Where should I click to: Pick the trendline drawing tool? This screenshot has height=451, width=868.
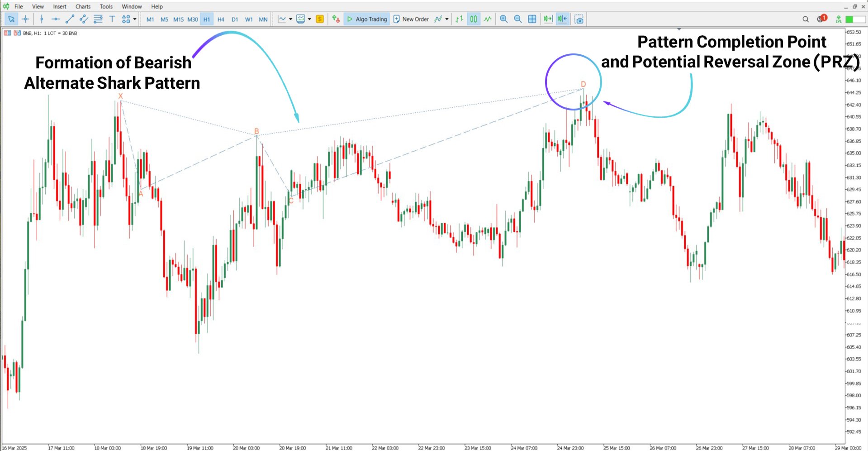click(70, 19)
